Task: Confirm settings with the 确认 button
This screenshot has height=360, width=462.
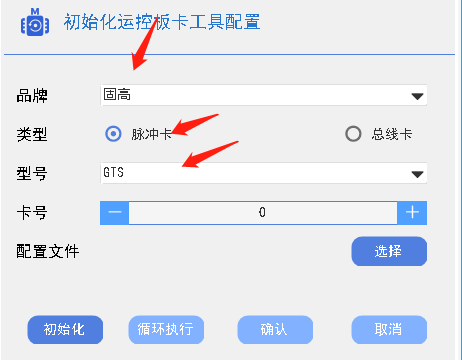Action: pyautogui.click(x=275, y=330)
